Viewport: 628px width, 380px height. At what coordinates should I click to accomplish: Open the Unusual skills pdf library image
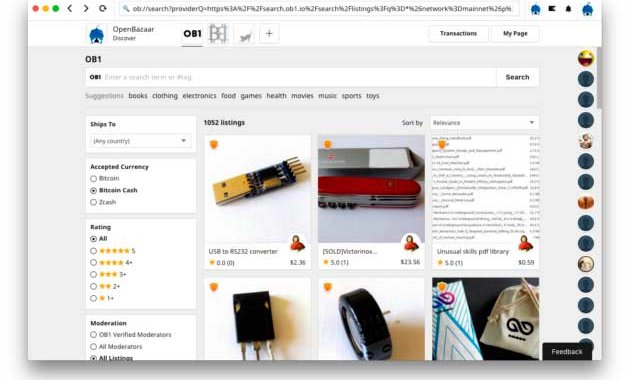485,189
